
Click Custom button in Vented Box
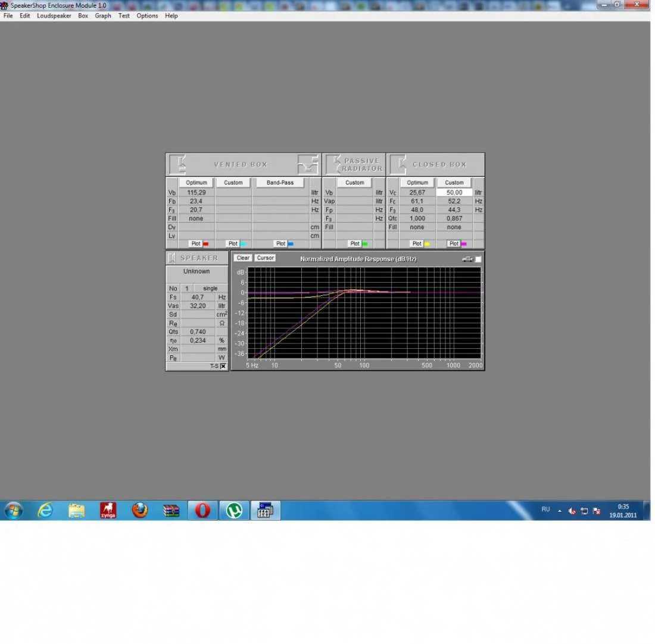click(233, 183)
